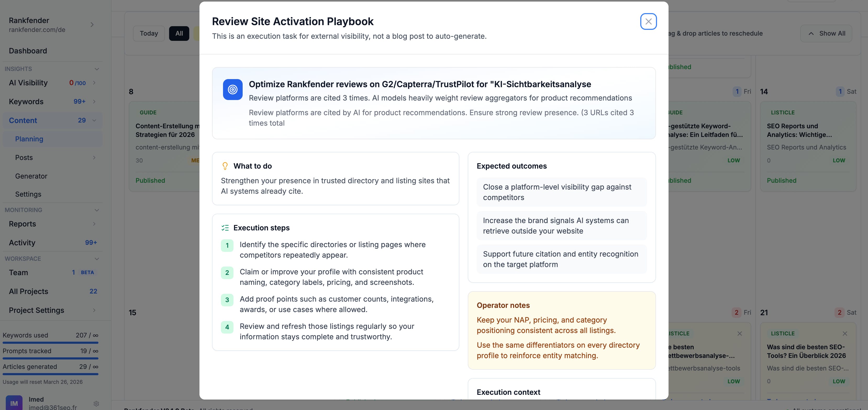Expand the Rankfender project switcher chevron
This screenshot has height=410, width=868.
click(x=92, y=25)
